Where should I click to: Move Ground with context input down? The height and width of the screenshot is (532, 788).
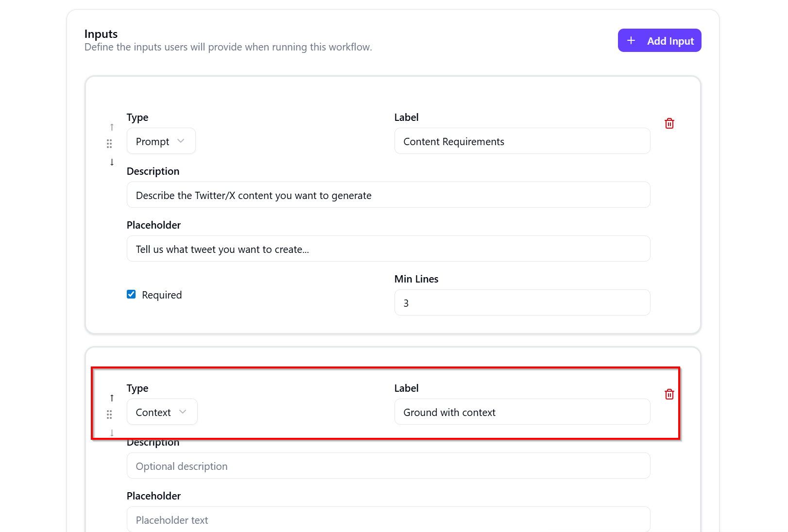[112, 433]
